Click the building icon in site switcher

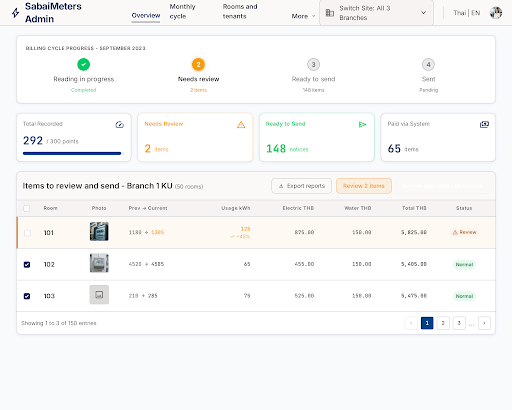pyautogui.click(x=330, y=13)
